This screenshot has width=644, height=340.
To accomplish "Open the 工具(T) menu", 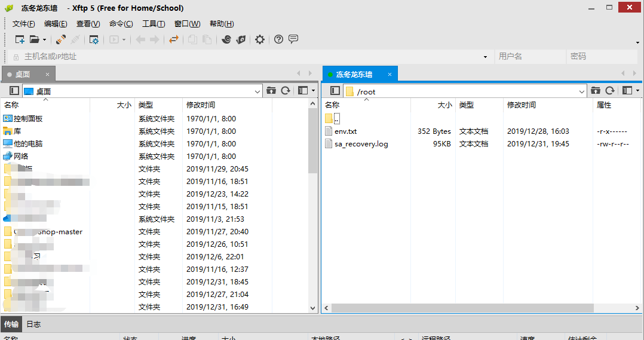I will pyautogui.click(x=154, y=24).
